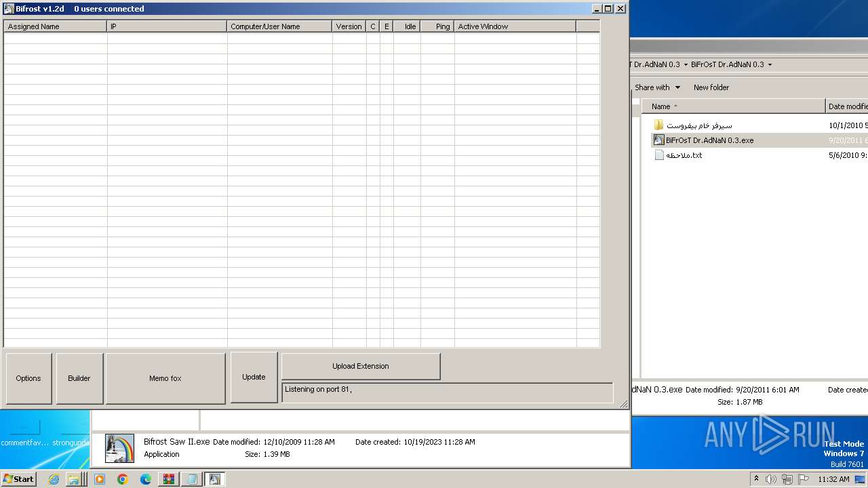This screenshot has width=868, height=488.
Task: Click the Bifrost Saw II.exe thumbnail in details pane
Action: [119, 448]
